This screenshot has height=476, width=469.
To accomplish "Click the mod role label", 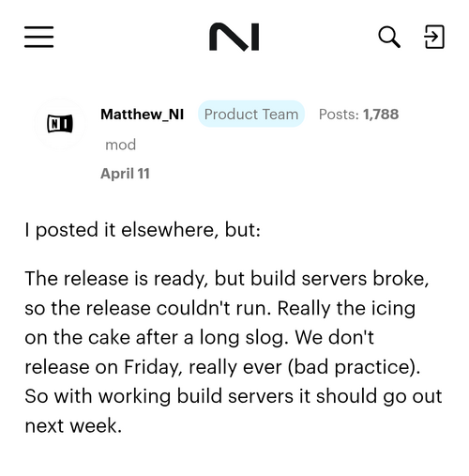I will tap(121, 145).
